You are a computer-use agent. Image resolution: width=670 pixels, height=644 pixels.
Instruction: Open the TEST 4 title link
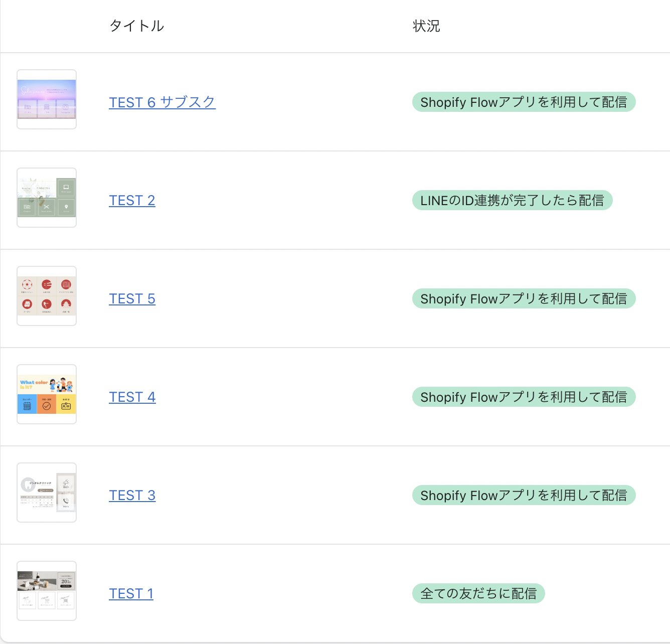point(132,397)
